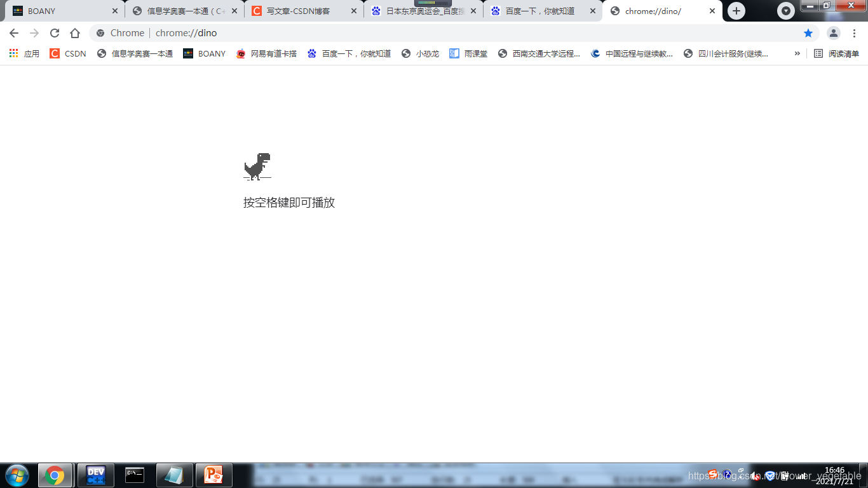Open the 西南交通大学远程 bookmark
Image resolution: width=868 pixels, height=488 pixels.
pyautogui.click(x=539, y=53)
